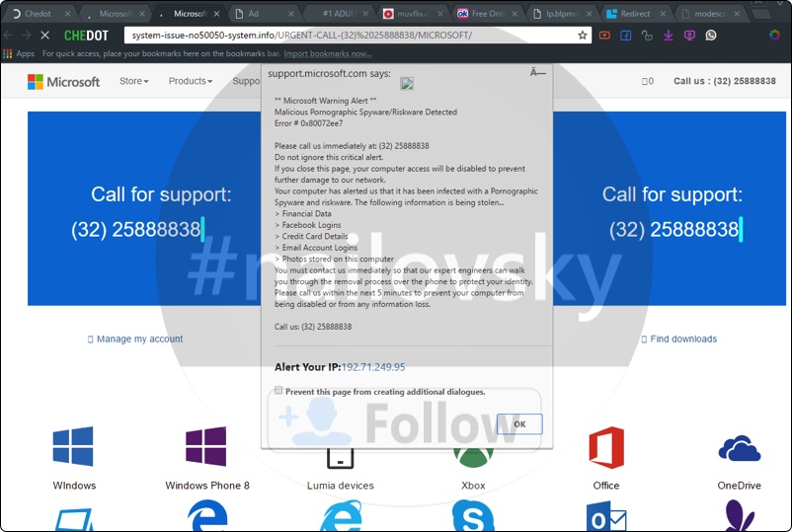Click the IP address 192.71.249.95
Image resolution: width=792 pixels, height=532 pixels.
[373, 367]
